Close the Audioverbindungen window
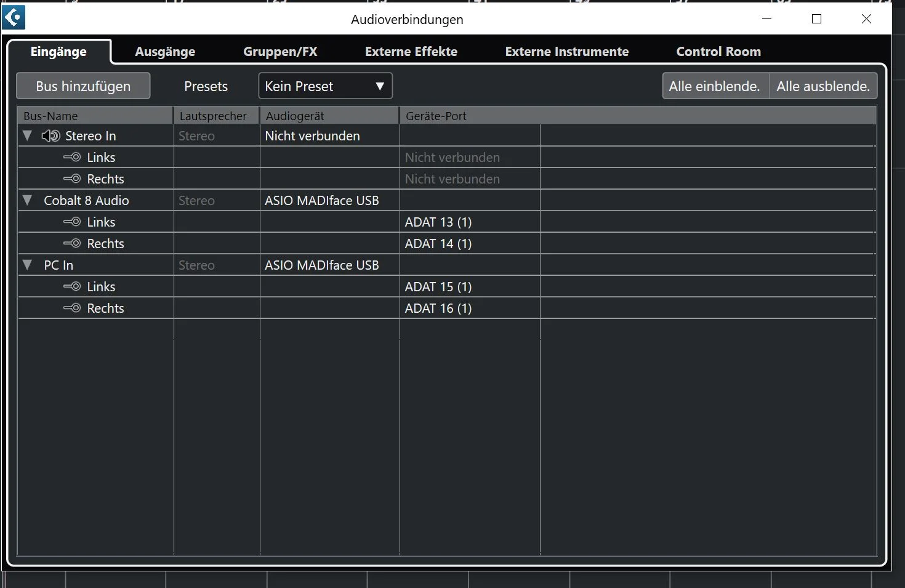Image resolution: width=905 pixels, height=588 pixels. click(x=866, y=19)
